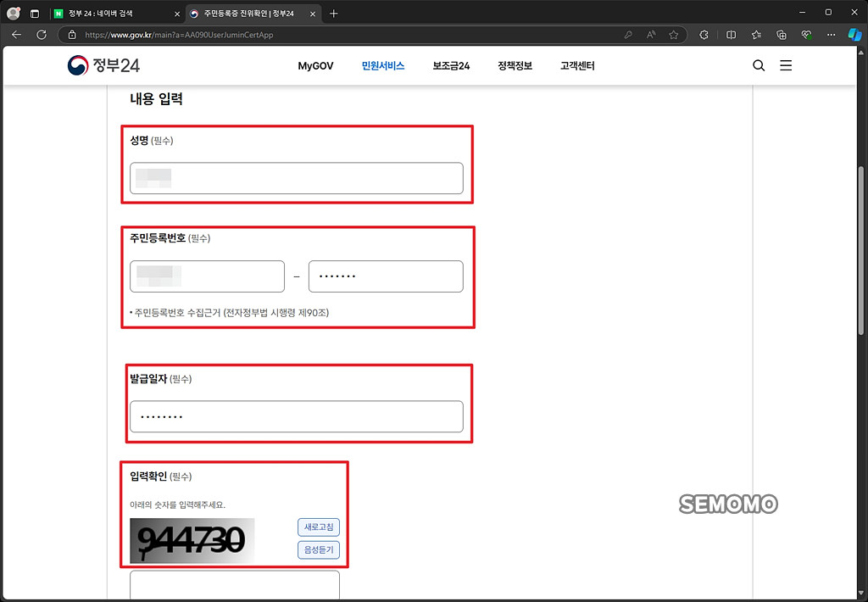
Task: Open a new browser tab
Action: tap(333, 14)
